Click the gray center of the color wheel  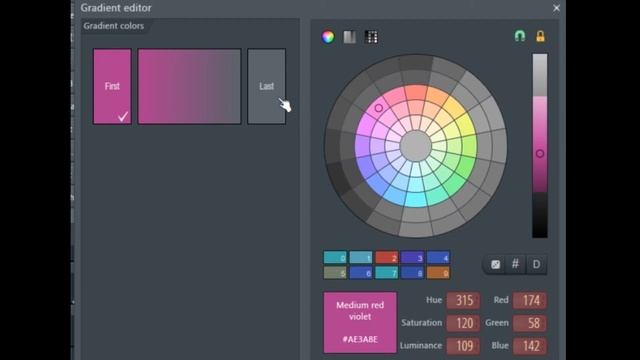(416, 146)
